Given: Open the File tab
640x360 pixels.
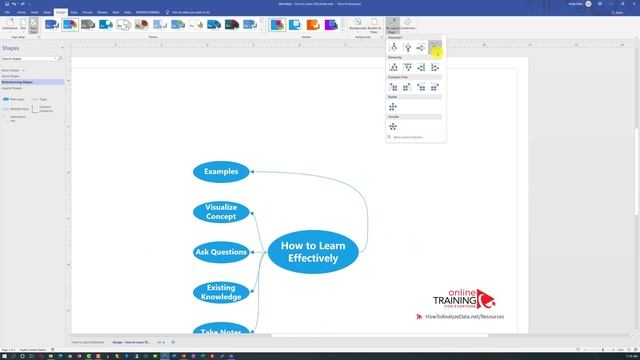Looking at the screenshot, I should pyautogui.click(x=7, y=13).
